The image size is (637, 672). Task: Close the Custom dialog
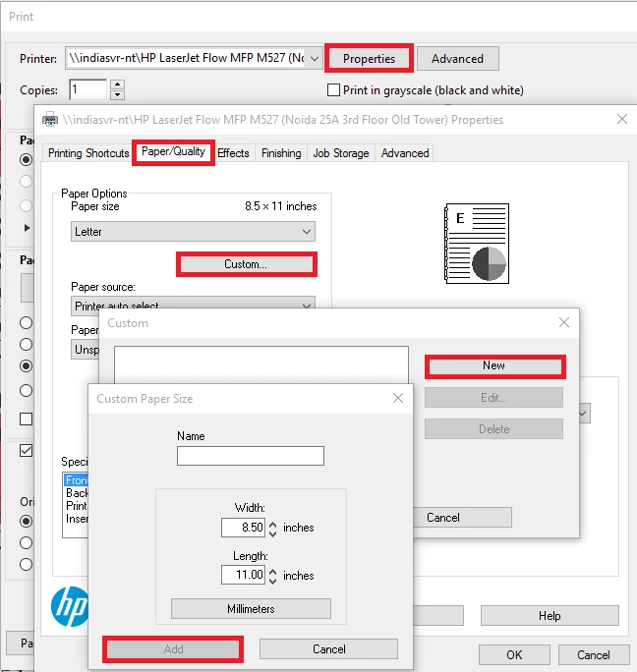564,322
